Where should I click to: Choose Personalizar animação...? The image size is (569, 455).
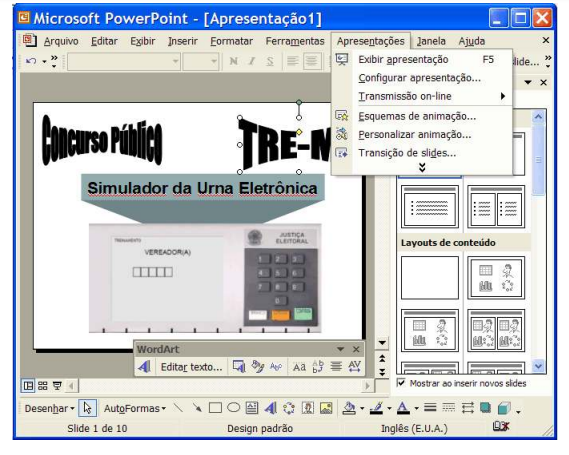click(x=423, y=135)
